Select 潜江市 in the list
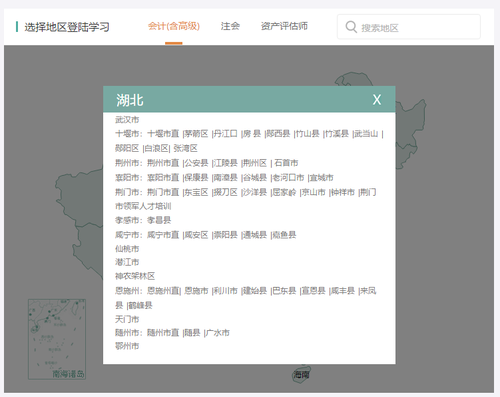The image size is (500, 397). [x=127, y=262]
